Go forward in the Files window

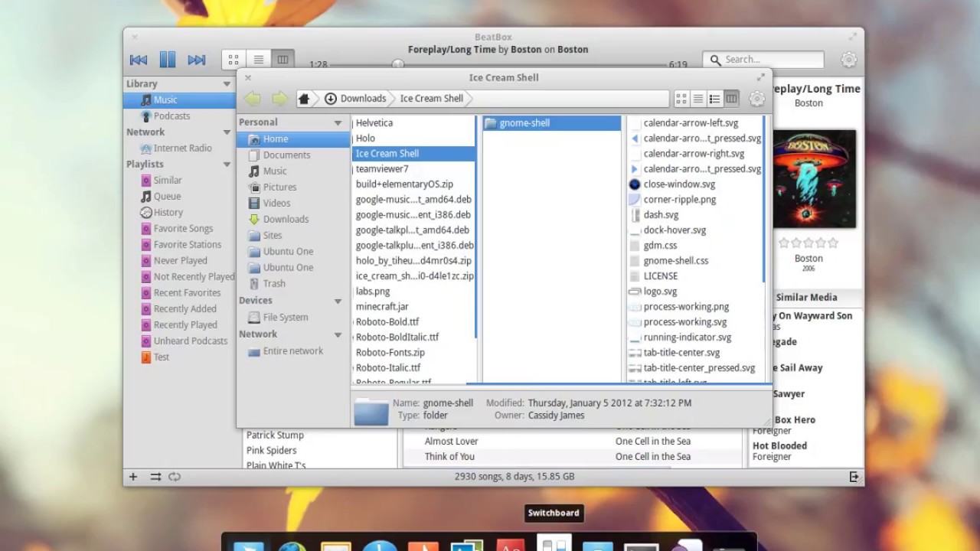point(279,98)
